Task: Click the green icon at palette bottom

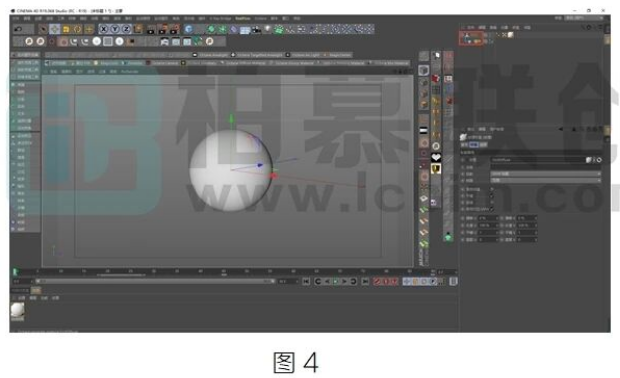Action: click(x=448, y=237)
